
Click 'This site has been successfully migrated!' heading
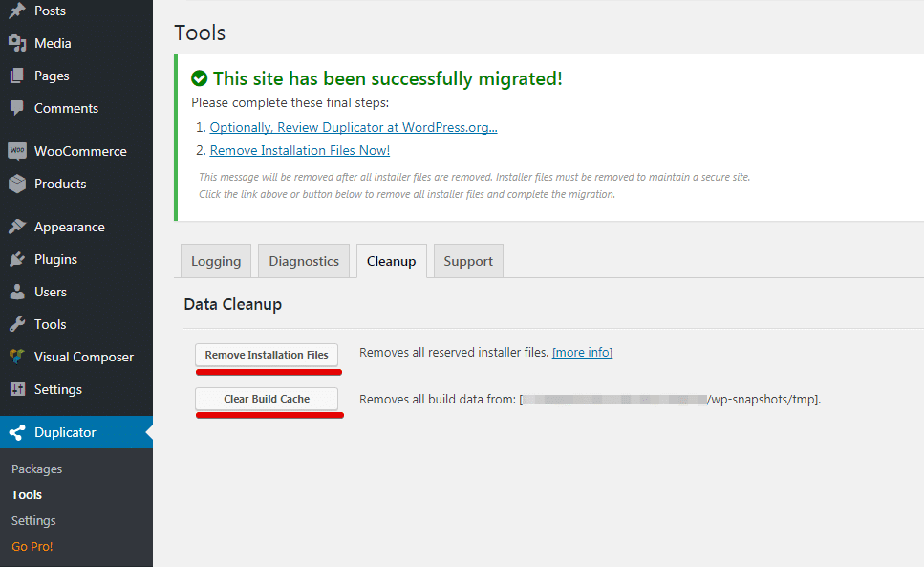pyautogui.click(x=388, y=78)
